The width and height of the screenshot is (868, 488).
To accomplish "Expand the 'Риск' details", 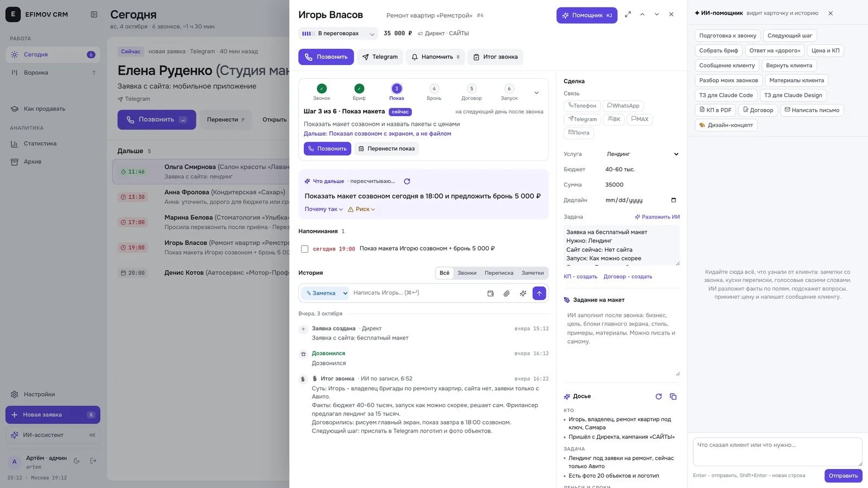I will 361,209.
